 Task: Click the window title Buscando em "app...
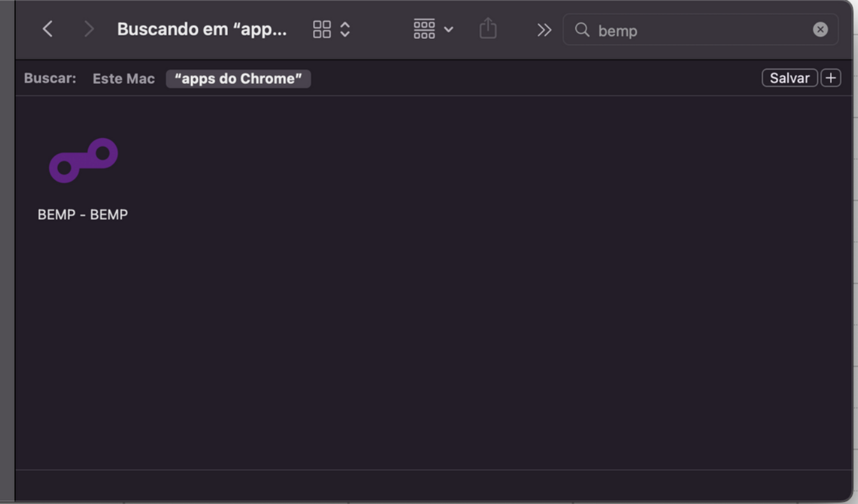tap(202, 29)
